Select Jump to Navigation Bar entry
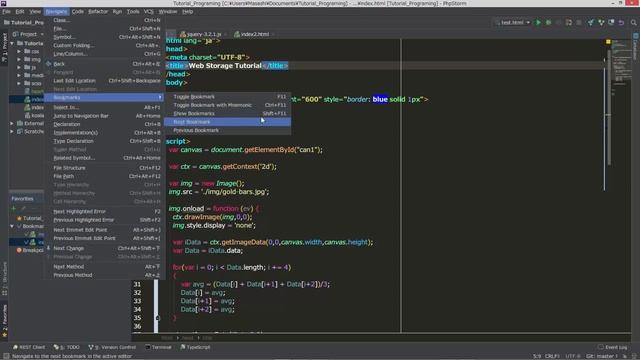This screenshot has height=360, width=640. coord(104,116)
